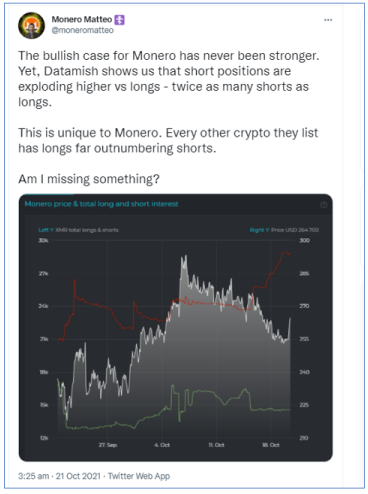Click the chart help question-mark icon
Screen dimensions: 368x494
tap(323, 205)
